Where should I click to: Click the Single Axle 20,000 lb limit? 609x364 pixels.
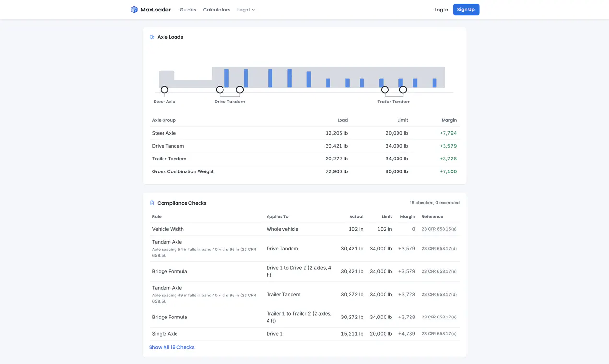[381, 334]
